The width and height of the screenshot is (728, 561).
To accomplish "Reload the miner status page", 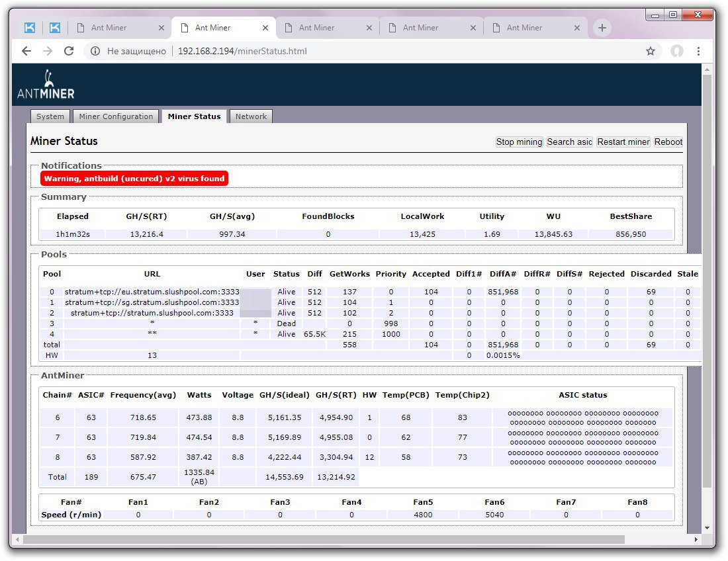I will coord(69,51).
